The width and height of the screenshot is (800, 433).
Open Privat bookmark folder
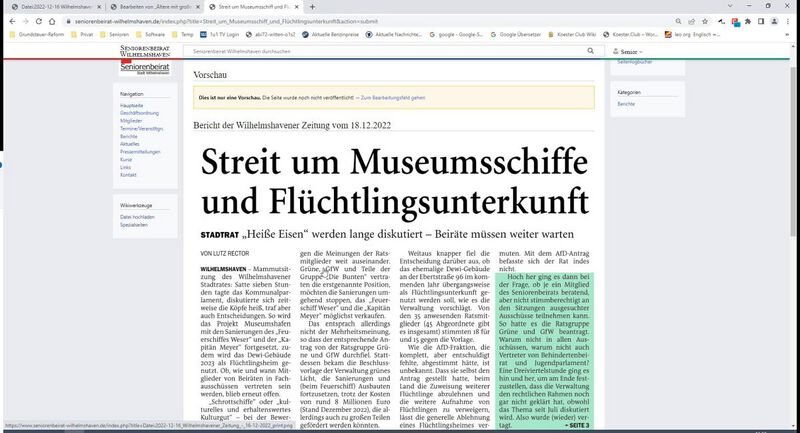(x=82, y=35)
